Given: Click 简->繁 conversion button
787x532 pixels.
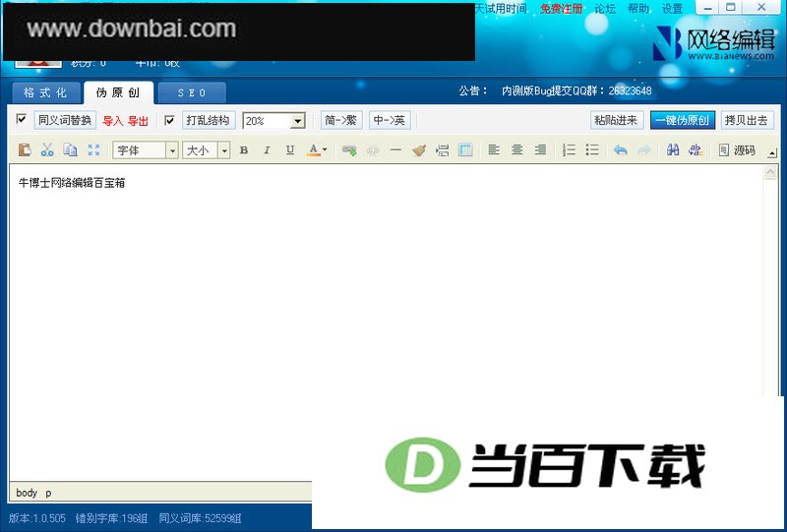Looking at the screenshot, I should click(340, 120).
